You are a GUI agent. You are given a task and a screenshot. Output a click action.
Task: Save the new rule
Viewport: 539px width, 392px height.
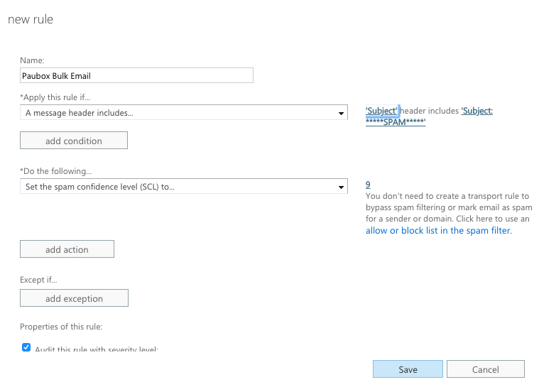[x=408, y=369]
